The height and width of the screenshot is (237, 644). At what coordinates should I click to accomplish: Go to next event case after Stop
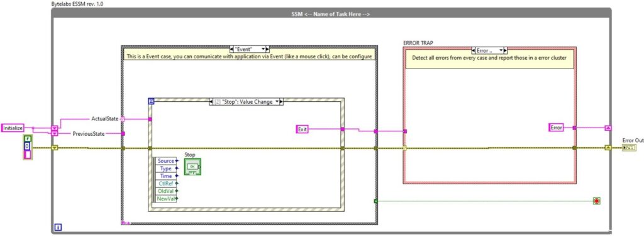tap(281, 101)
